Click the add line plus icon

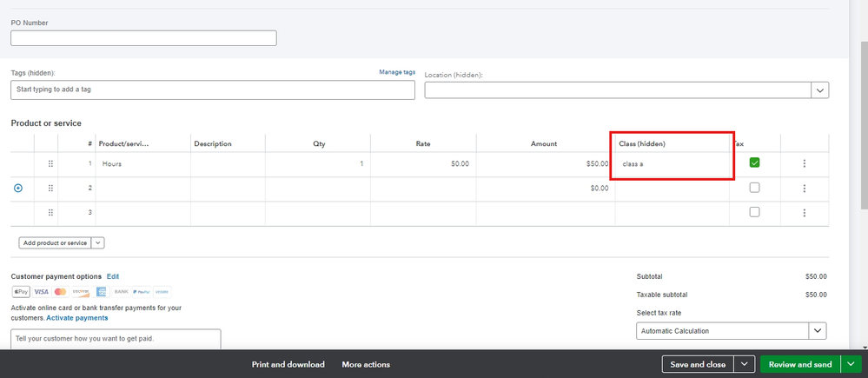[18, 188]
